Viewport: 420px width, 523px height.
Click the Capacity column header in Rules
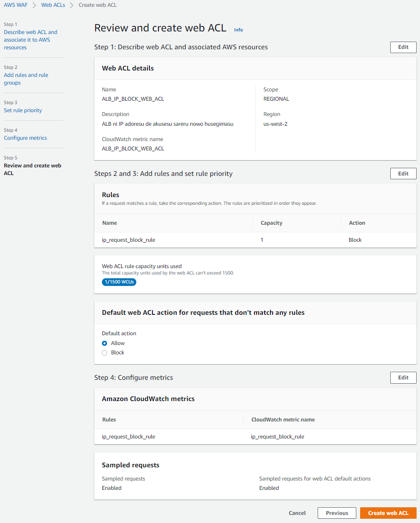pos(271,223)
